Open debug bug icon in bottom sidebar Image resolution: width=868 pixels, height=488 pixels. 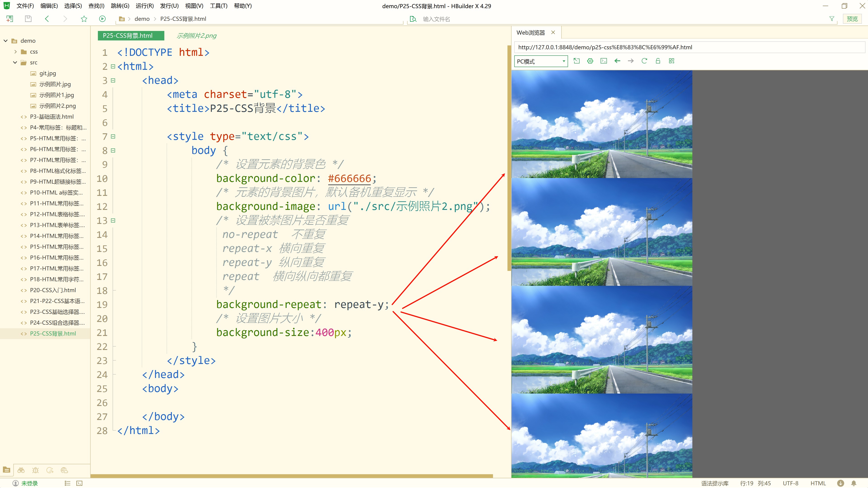click(35, 470)
